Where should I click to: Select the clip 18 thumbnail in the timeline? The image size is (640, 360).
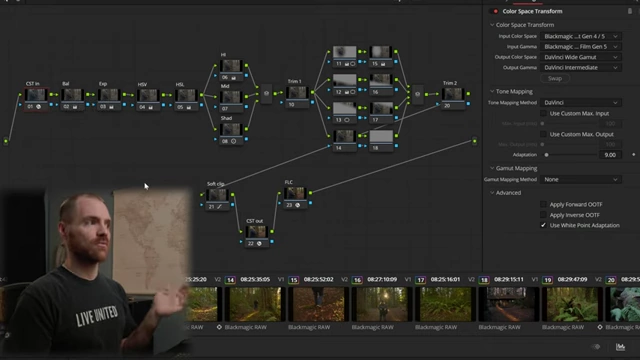(x=509, y=304)
